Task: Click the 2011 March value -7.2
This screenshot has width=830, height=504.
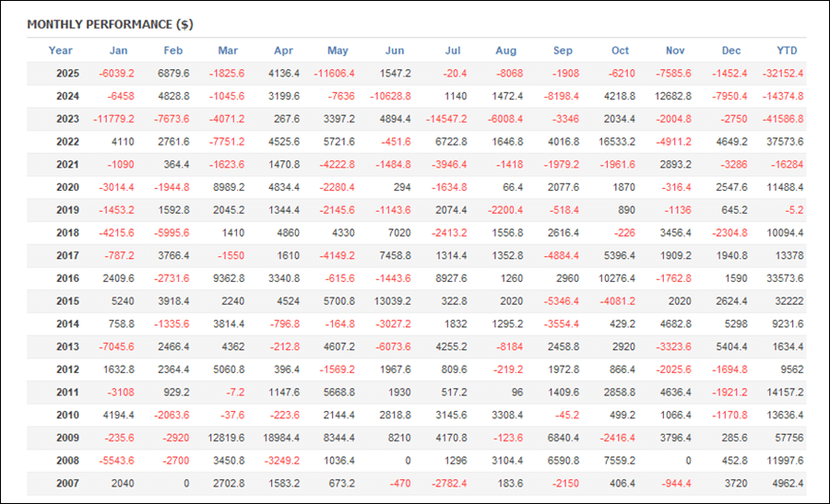Action: pyautogui.click(x=232, y=392)
